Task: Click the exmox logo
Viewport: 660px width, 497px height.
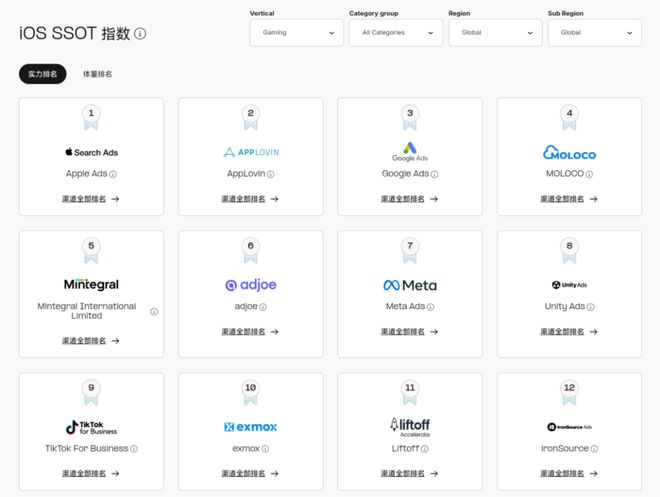Action: coord(251,427)
